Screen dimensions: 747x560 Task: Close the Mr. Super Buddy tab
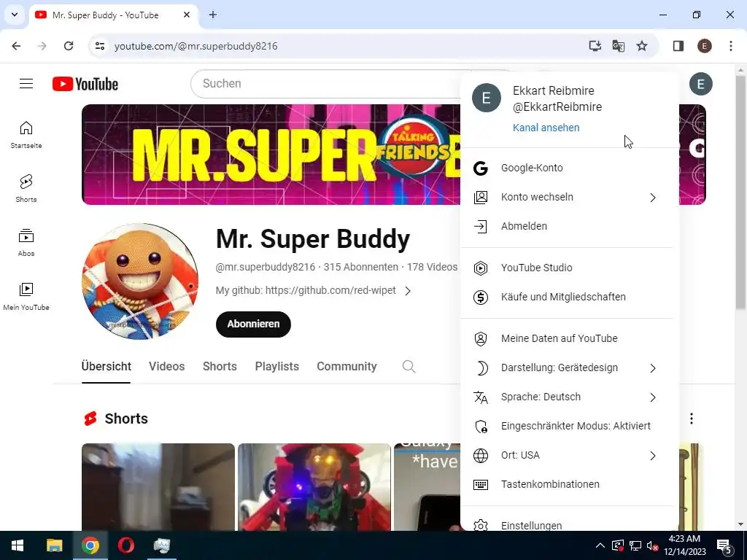coord(187,15)
